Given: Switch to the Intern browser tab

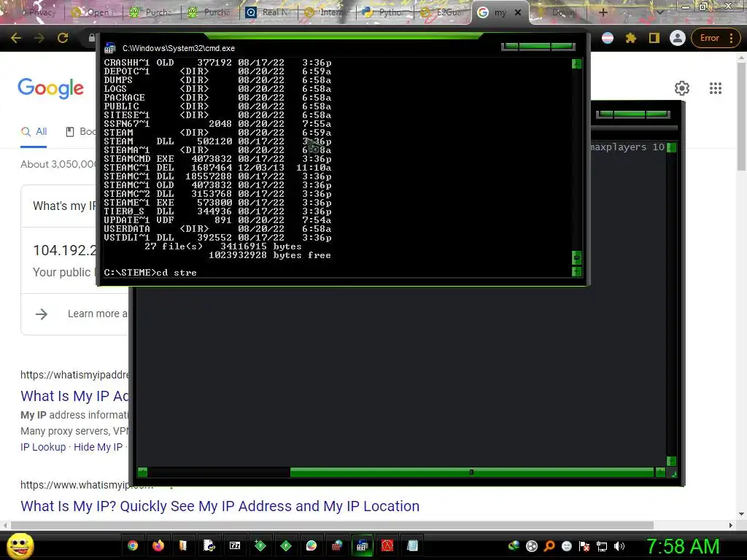Looking at the screenshot, I should coord(327,12).
